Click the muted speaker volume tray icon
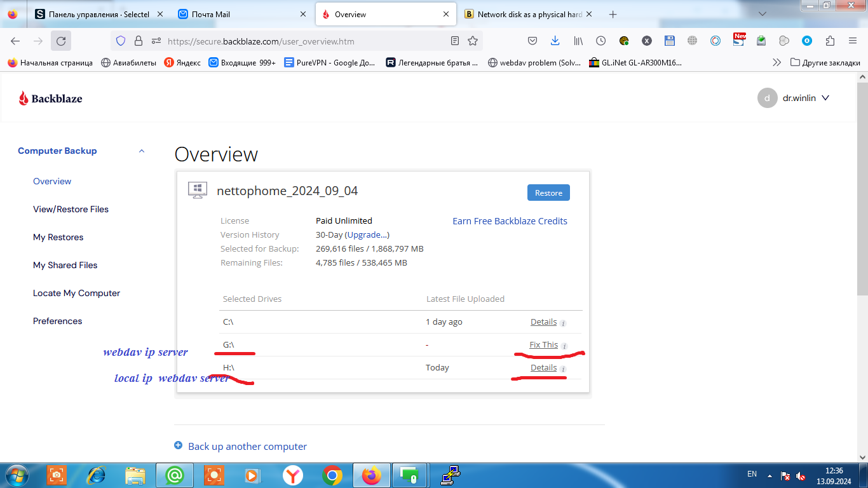 click(x=801, y=475)
